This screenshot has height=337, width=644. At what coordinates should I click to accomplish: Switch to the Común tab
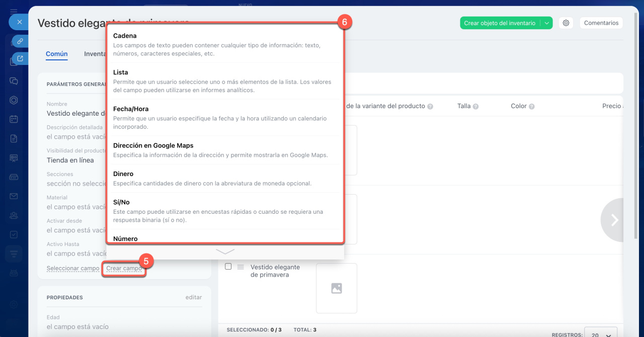56,54
